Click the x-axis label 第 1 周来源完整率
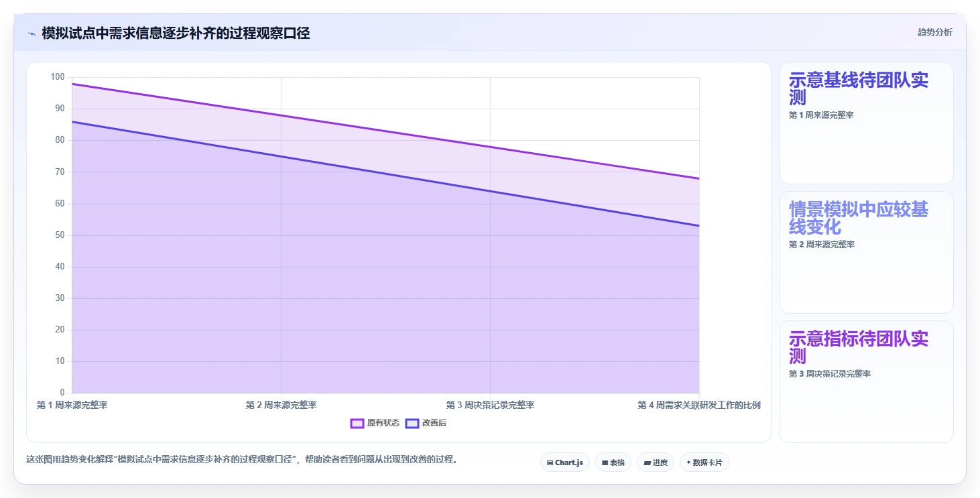 click(72, 405)
